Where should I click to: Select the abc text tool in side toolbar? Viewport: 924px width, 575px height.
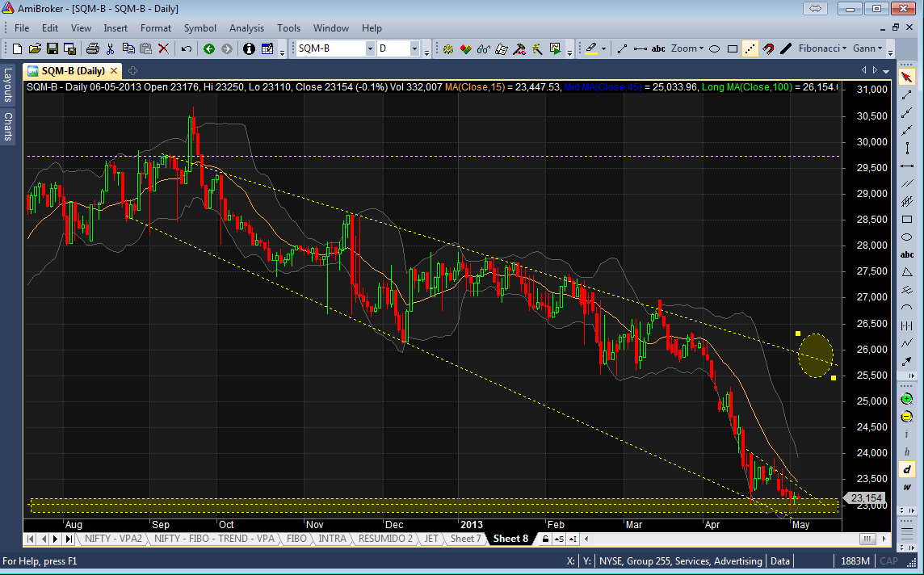907,254
